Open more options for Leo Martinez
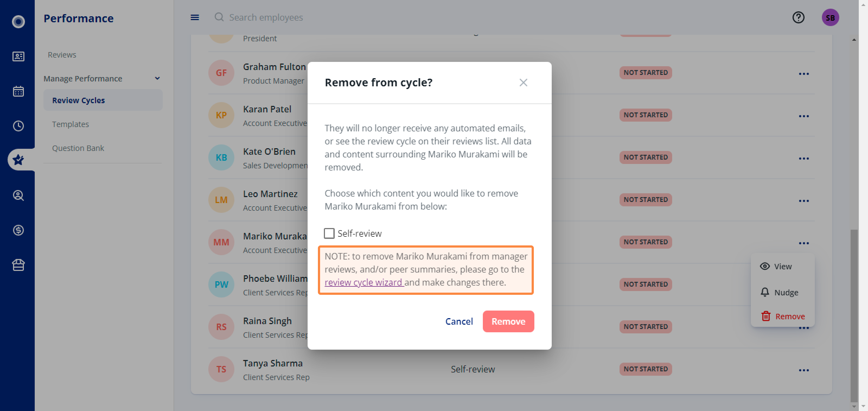The image size is (868, 411). (804, 201)
